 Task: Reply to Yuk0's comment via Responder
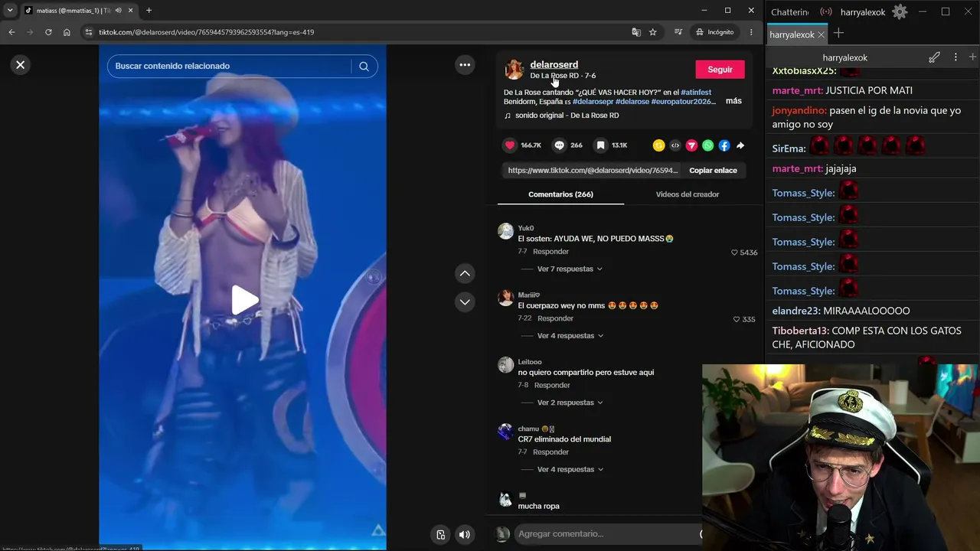(x=550, y=252)
